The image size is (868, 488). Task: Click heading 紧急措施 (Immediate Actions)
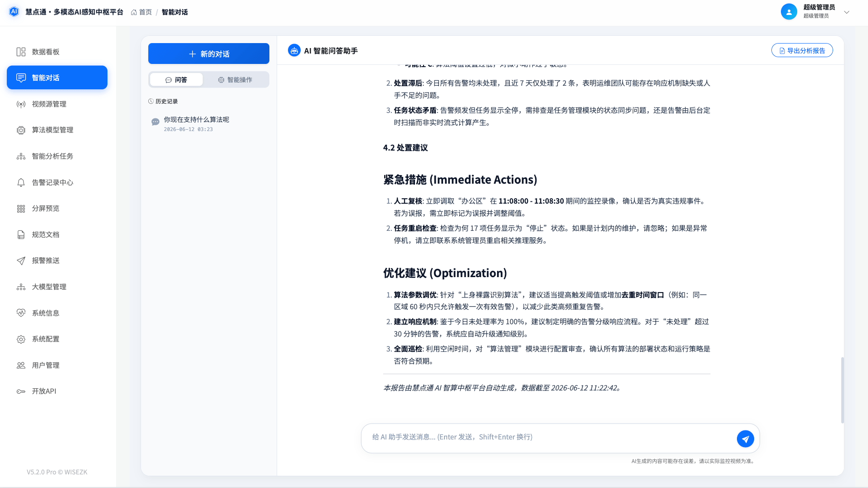460,180
